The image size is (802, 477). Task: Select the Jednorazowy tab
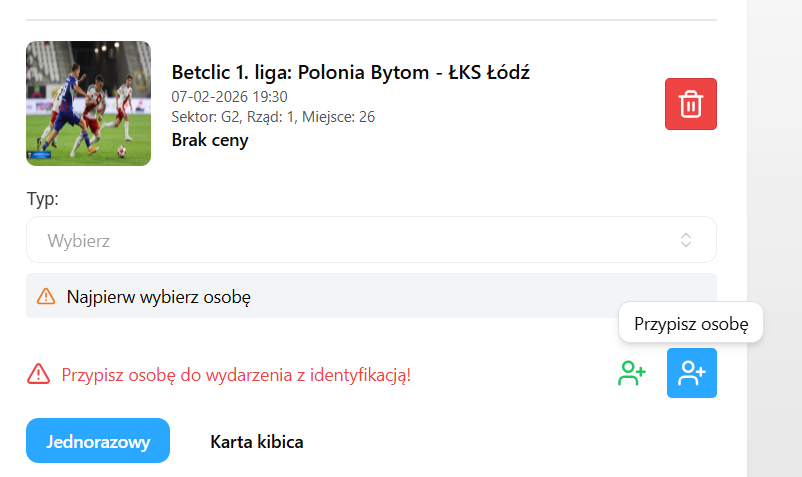tap(98, 441)
